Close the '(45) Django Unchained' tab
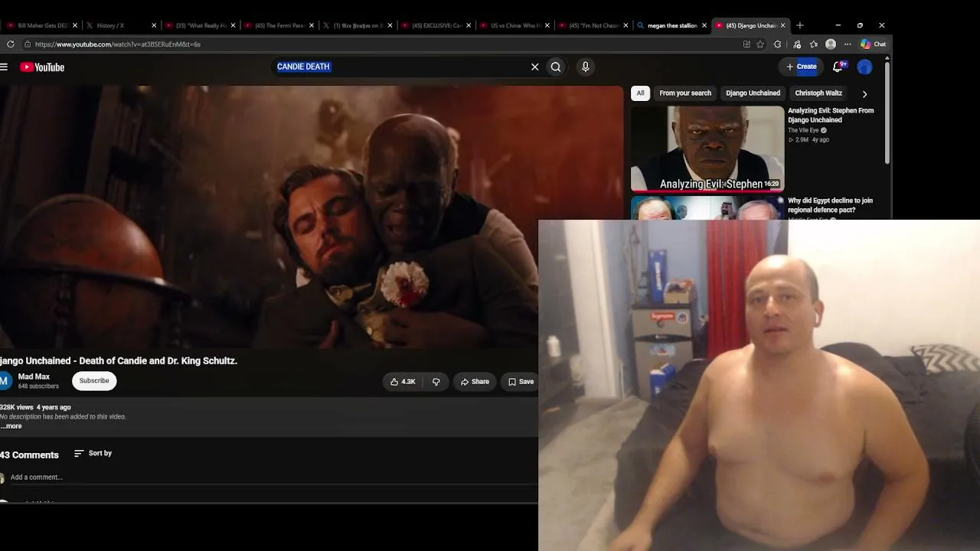 (782, 25)
